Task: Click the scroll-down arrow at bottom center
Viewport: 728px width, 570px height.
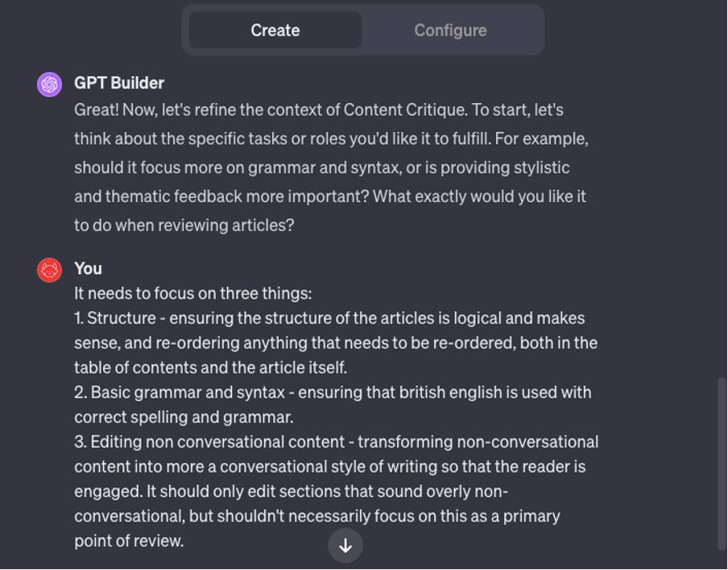Action: (x=345, y=545)
